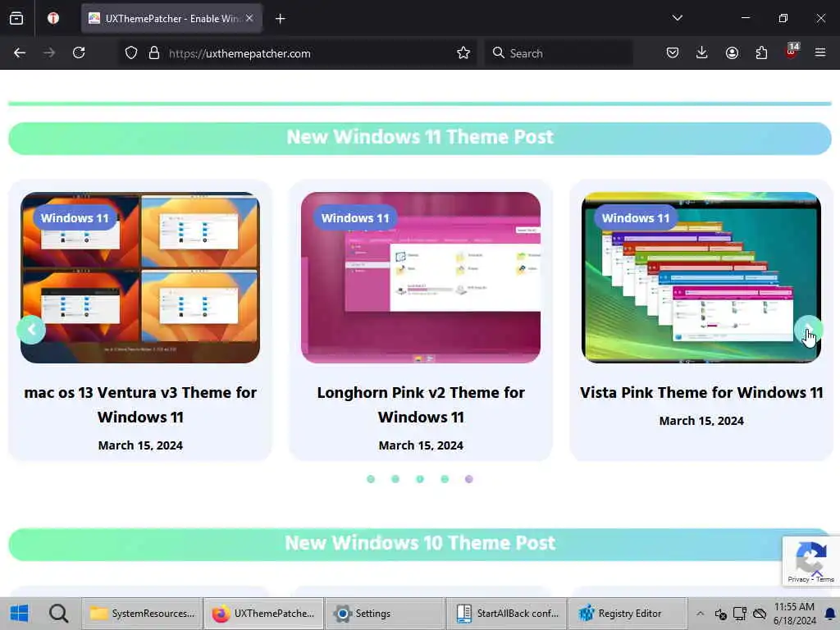
Task: Open Firefox View from the tab bar
Action: (x=16, y=18)
